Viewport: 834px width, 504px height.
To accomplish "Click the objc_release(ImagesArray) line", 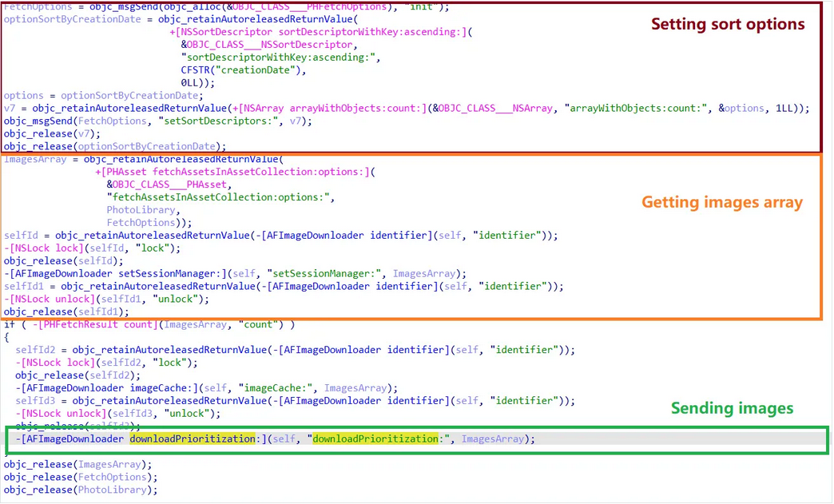I will click(x=77, y=464).
